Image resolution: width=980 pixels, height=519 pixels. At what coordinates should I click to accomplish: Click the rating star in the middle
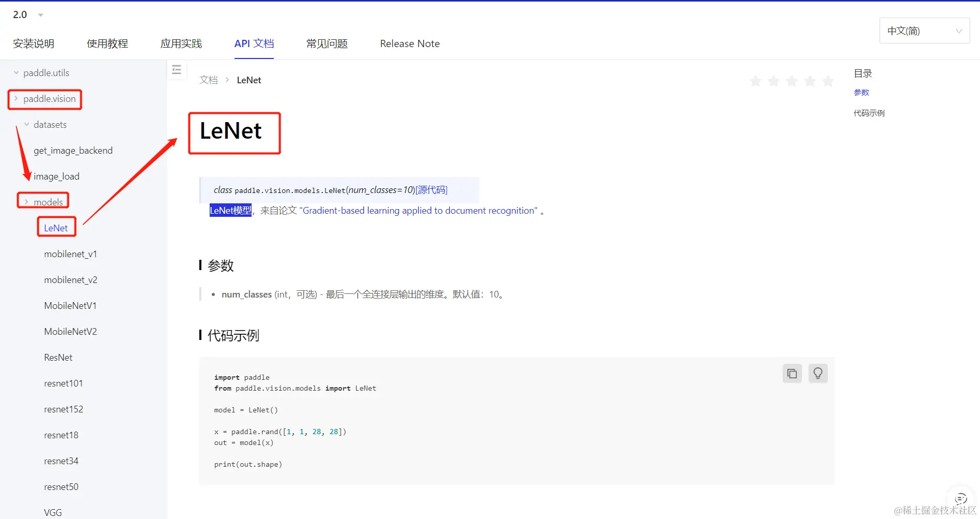tap(792, 81)
